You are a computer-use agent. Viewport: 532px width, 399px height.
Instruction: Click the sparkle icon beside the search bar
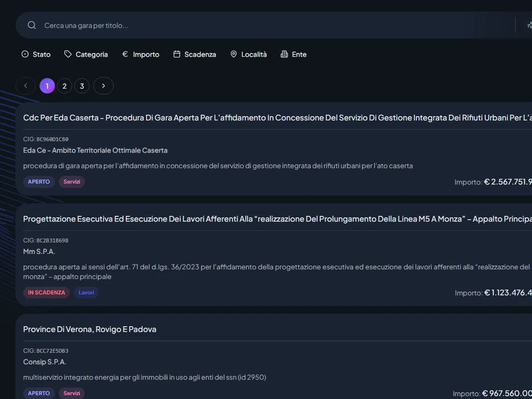529,26
